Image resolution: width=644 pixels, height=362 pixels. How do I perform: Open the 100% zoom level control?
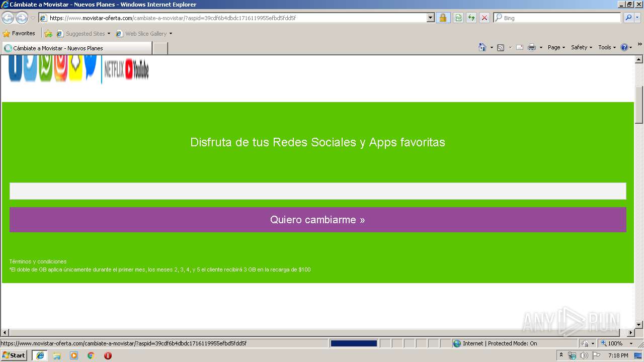(x=617, y=343)
